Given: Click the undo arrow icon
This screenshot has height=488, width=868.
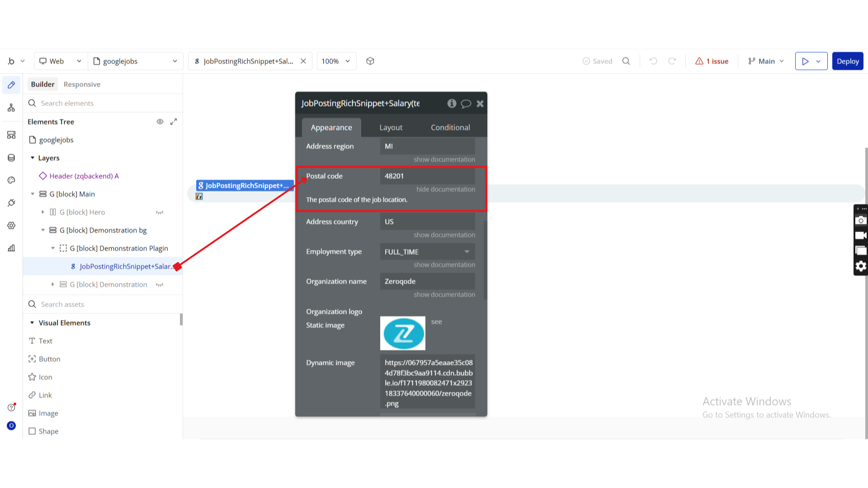Looking at the screenshot, I should tap(653, 61).
